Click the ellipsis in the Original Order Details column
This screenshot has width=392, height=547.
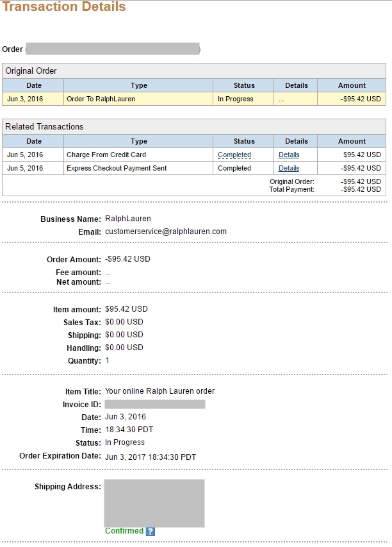pyautogui.click(x=281, y=99)
